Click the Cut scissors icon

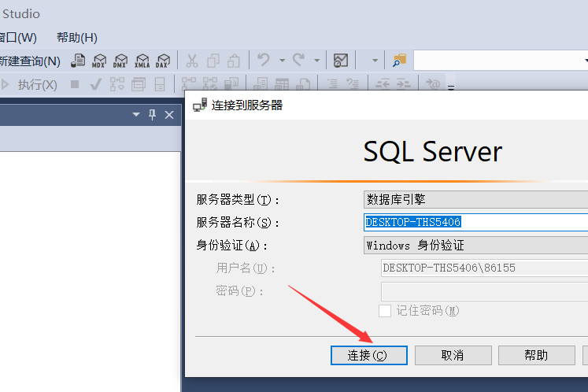coord(192,61)
